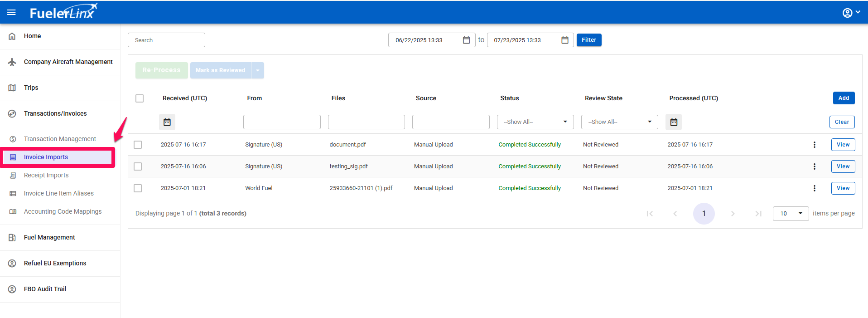Click the Processed (UTC) calendar filter icon
Screen dimensions: 868x318
674,122
